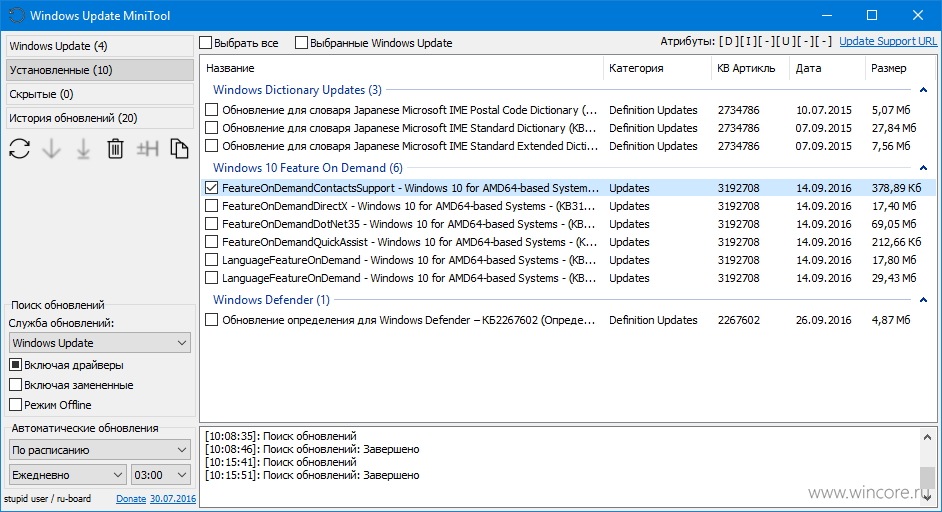Click the copy links to clipboard icon

[x=179, y=148]
